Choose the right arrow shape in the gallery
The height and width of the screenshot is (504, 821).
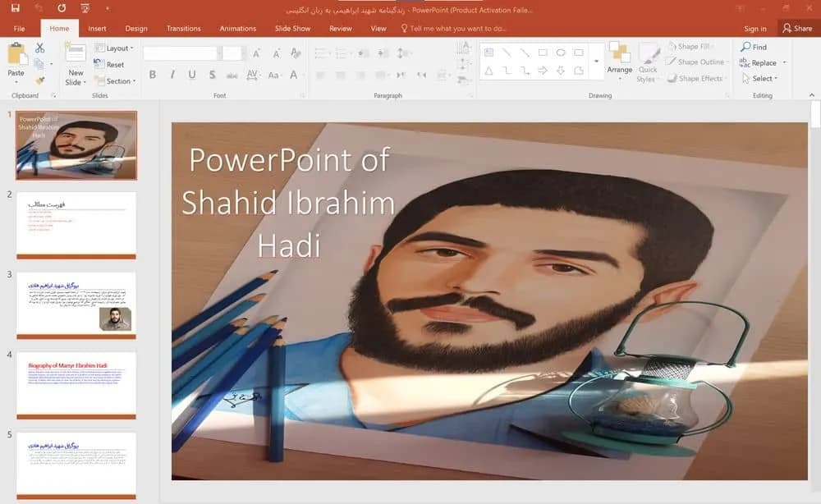tap(543, 71)
